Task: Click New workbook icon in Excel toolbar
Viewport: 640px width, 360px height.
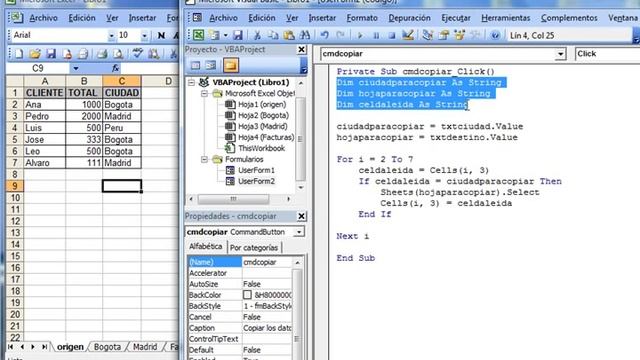Action: click(x=19, y=53)
